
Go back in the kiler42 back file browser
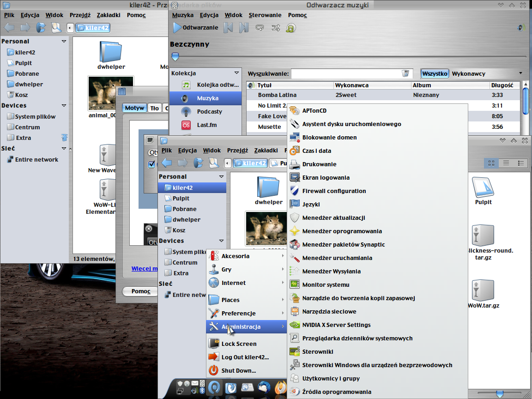tap(9, 28)
